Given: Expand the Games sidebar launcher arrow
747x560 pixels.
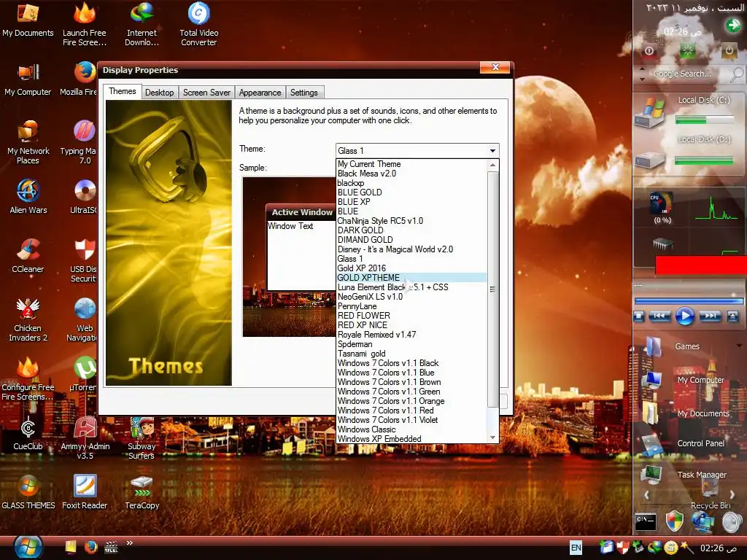Looking at the screenshot, I should click(739, 346).
